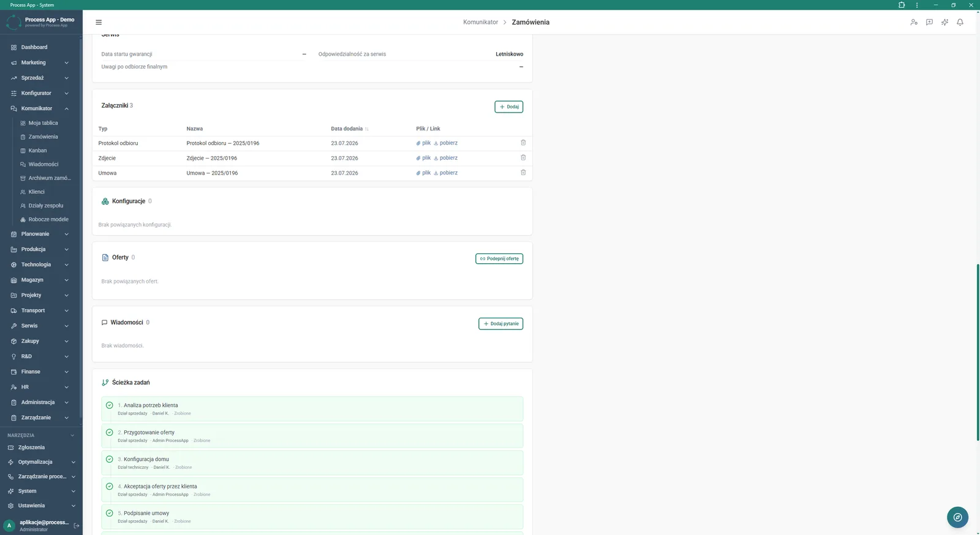Open the chat feedback icon in header
The image size is (980, 535).
click(929, 22)
